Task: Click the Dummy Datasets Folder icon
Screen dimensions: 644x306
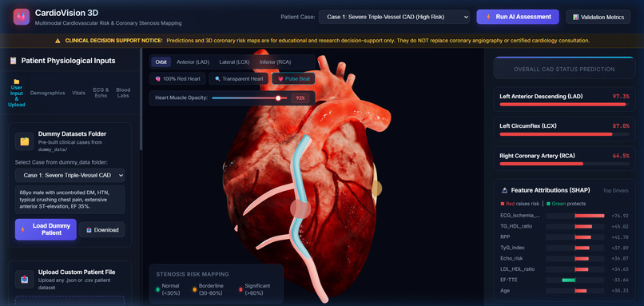Action: [25, 141]
